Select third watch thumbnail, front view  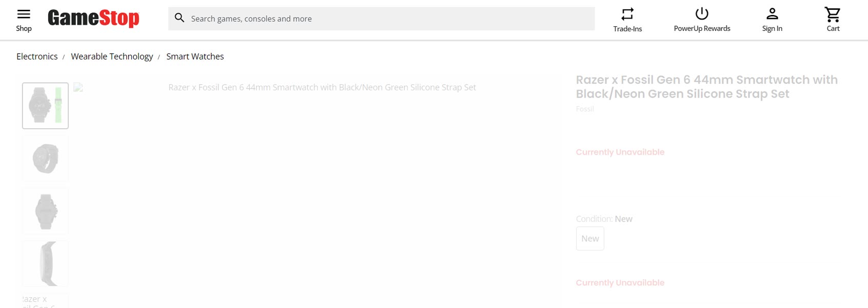click(45, 211)
